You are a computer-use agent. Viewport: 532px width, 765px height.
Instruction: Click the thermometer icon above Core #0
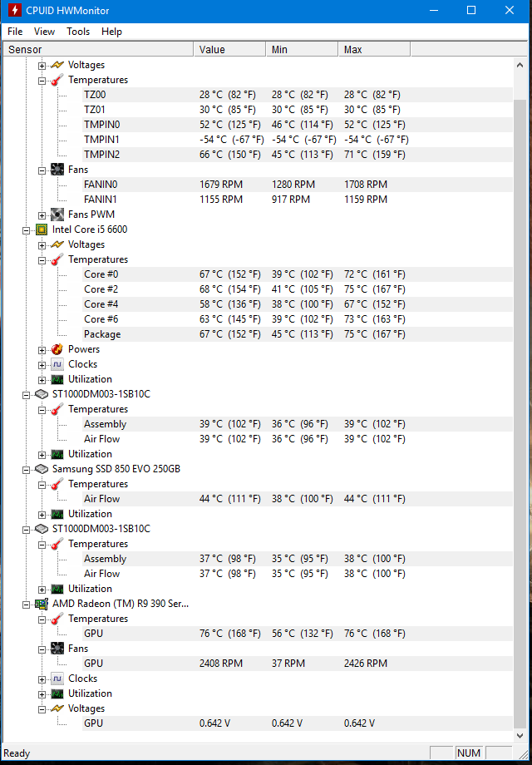click(x=57, y=259)
